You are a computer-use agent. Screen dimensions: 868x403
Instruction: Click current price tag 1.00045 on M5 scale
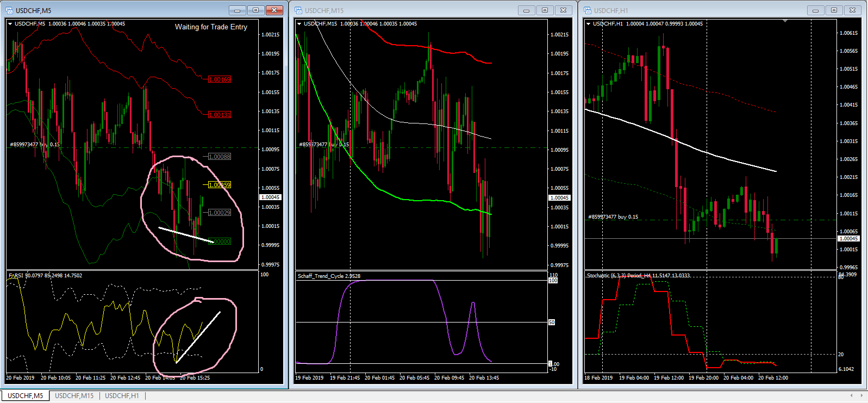point(270,197)
